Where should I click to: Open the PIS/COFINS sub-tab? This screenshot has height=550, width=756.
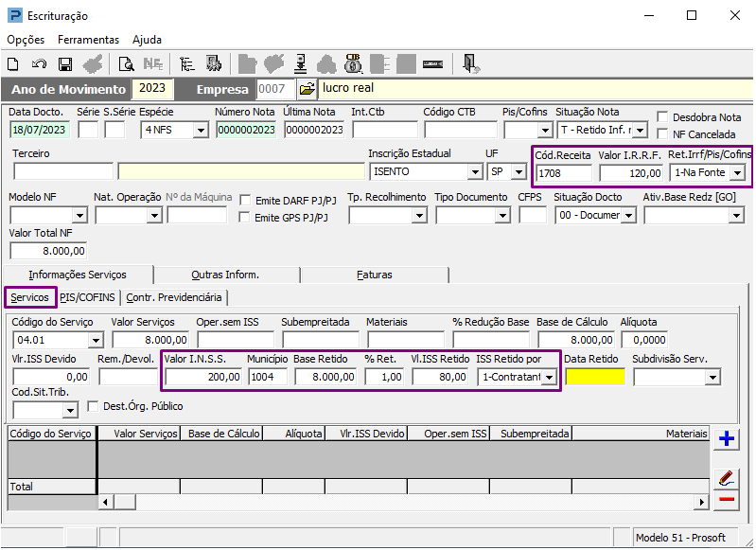[87, 297]
